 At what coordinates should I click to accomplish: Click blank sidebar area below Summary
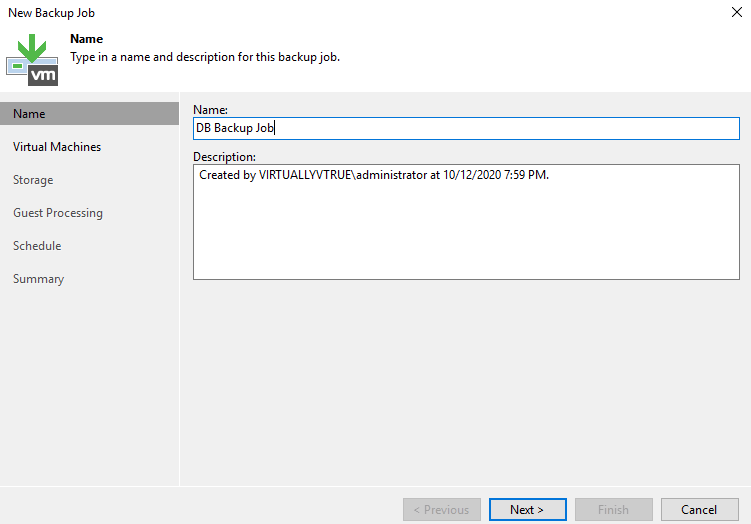pyautogui.click(x=89, y=390)
